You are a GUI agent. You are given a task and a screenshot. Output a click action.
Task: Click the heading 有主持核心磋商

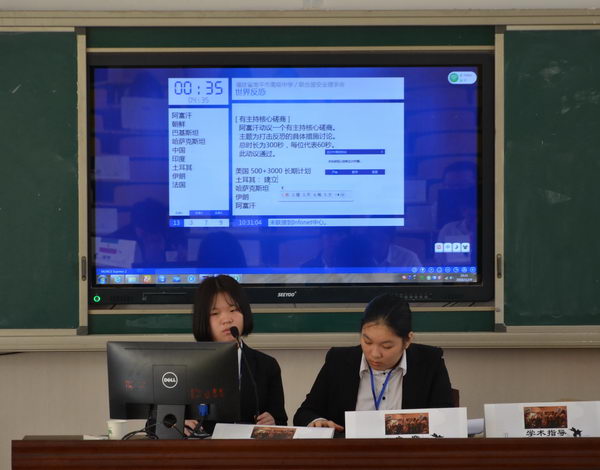pos(262,119)
